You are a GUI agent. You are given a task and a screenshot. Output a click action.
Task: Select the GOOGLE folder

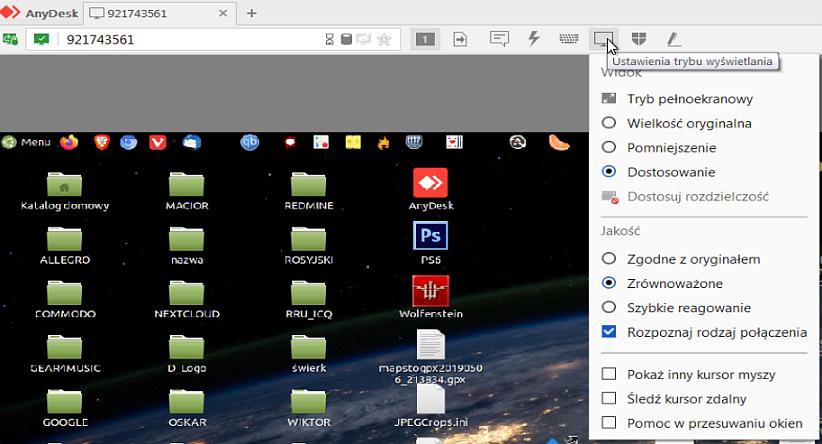click(64, 407)
